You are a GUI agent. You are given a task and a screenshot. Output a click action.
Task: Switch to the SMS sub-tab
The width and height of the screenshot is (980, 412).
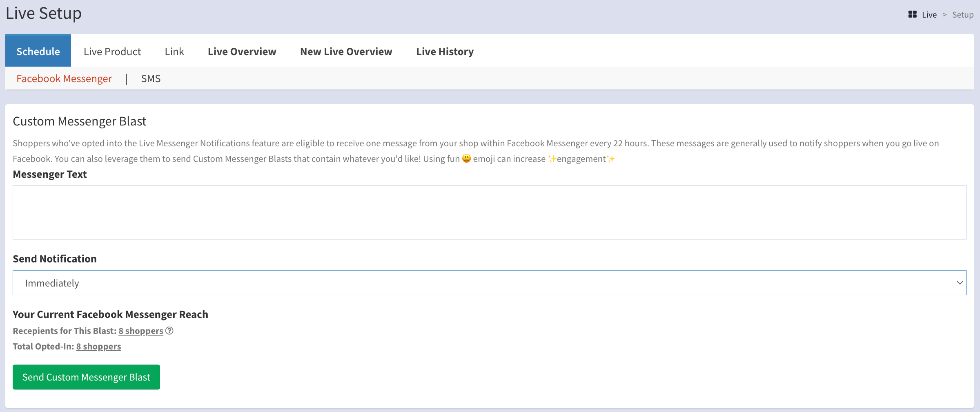tap(151, 78)
